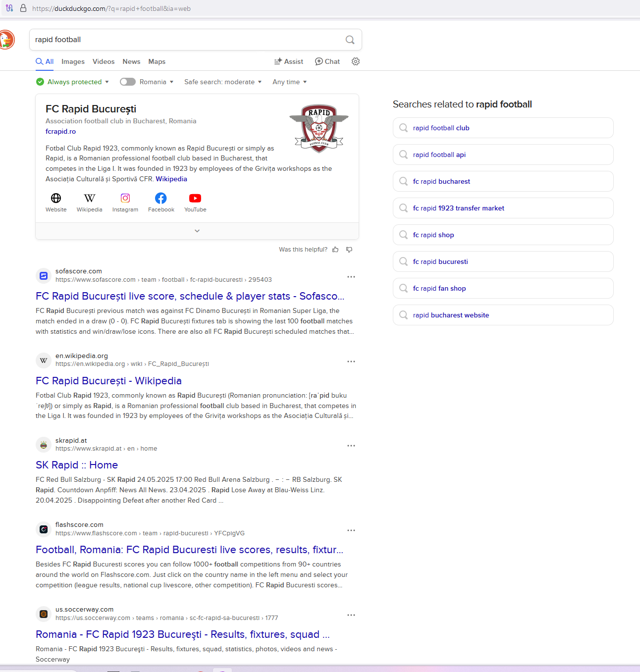The height and width of the screenshot is (672, 640).
Task: Search related: fc rapid shop
Action: tap(503, 235)
